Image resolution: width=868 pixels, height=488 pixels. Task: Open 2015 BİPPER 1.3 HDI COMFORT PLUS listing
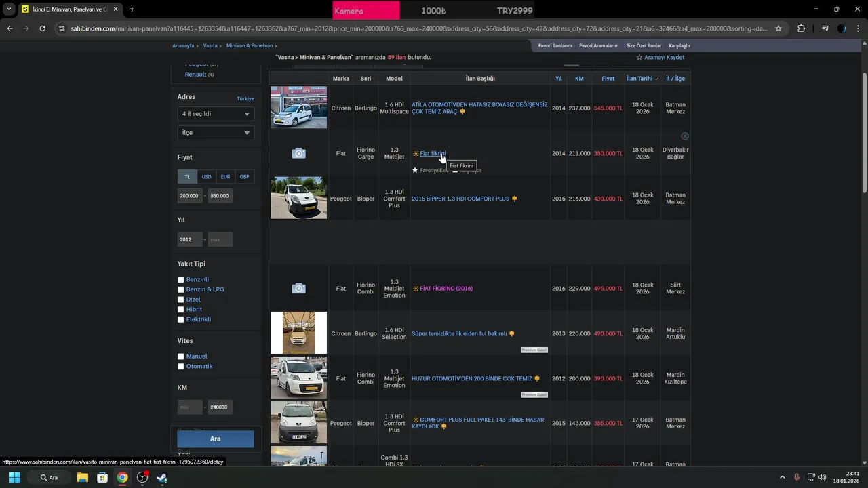[x=460, y=199]
